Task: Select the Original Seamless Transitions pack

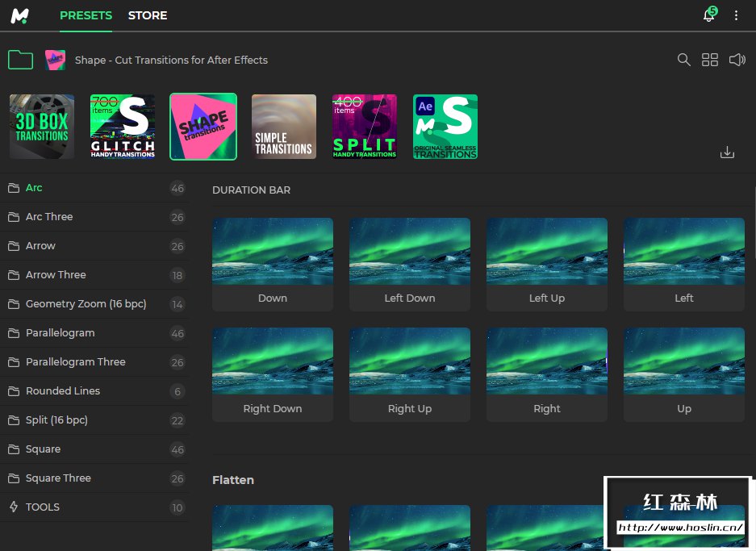Action: (x=445, y=127)
